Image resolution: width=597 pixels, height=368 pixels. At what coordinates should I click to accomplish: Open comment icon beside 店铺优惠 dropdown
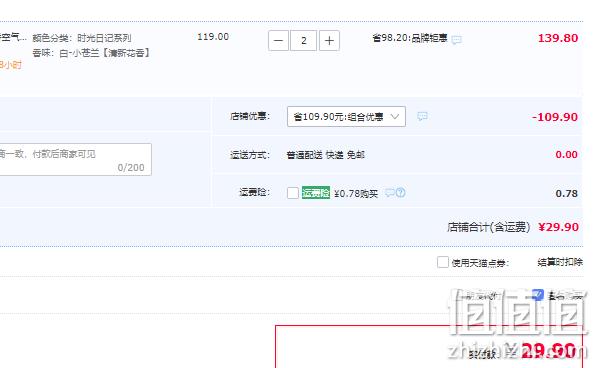coord(422,116)
